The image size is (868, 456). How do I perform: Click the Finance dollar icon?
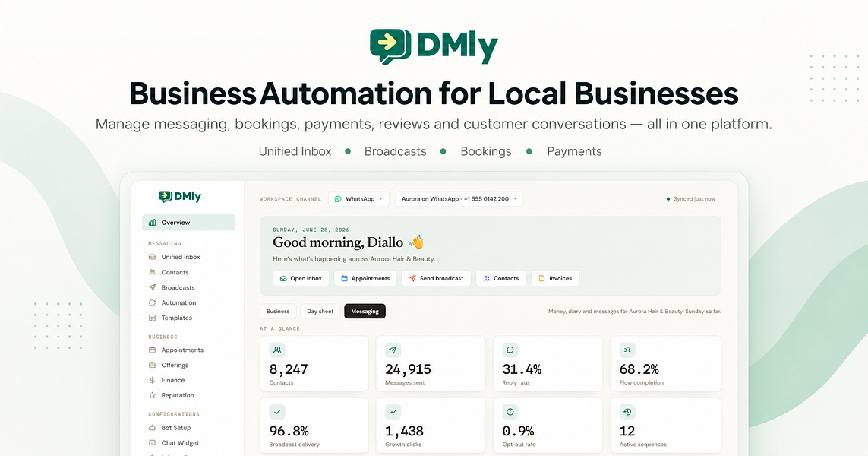(152, 381)
